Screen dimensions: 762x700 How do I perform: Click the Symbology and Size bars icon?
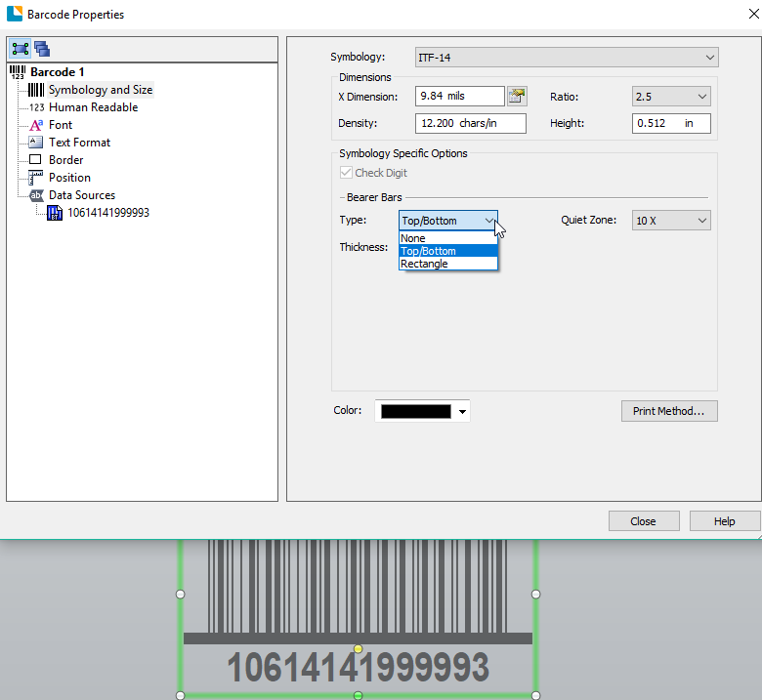point(36,90)
